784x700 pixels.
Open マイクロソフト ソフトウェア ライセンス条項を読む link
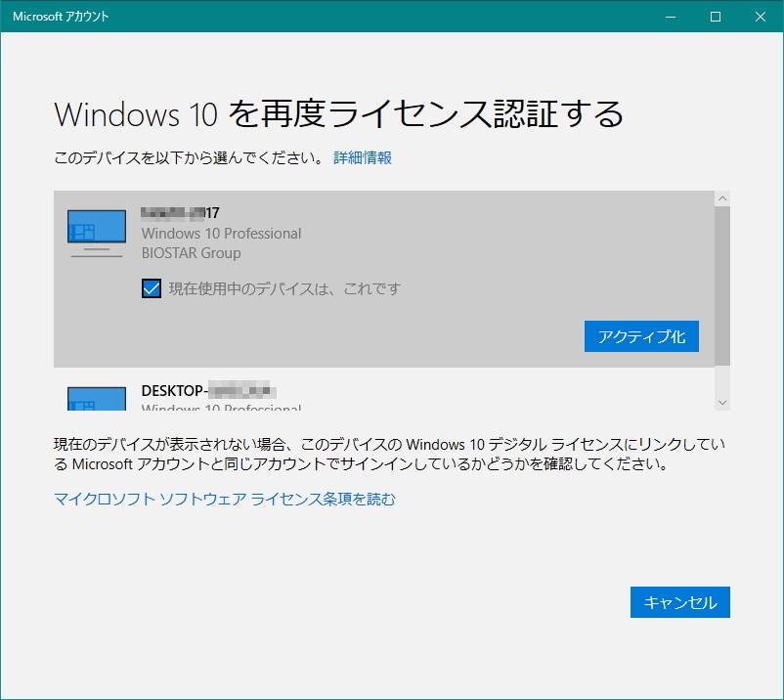click(x=225, y=499)
